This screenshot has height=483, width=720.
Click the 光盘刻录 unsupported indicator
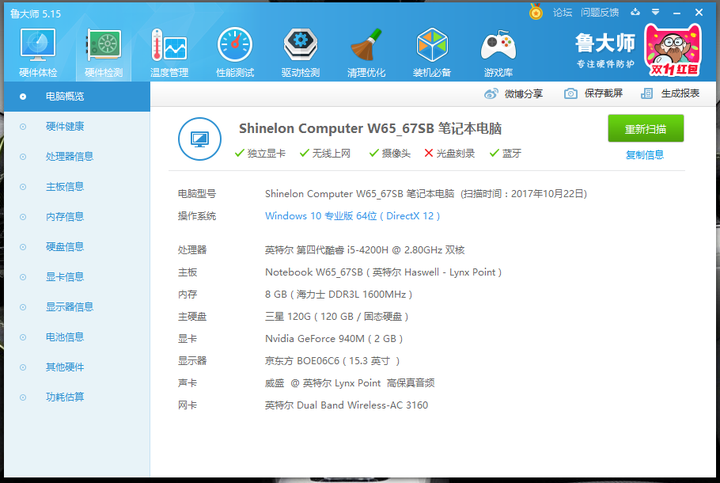tap(450, 153)
